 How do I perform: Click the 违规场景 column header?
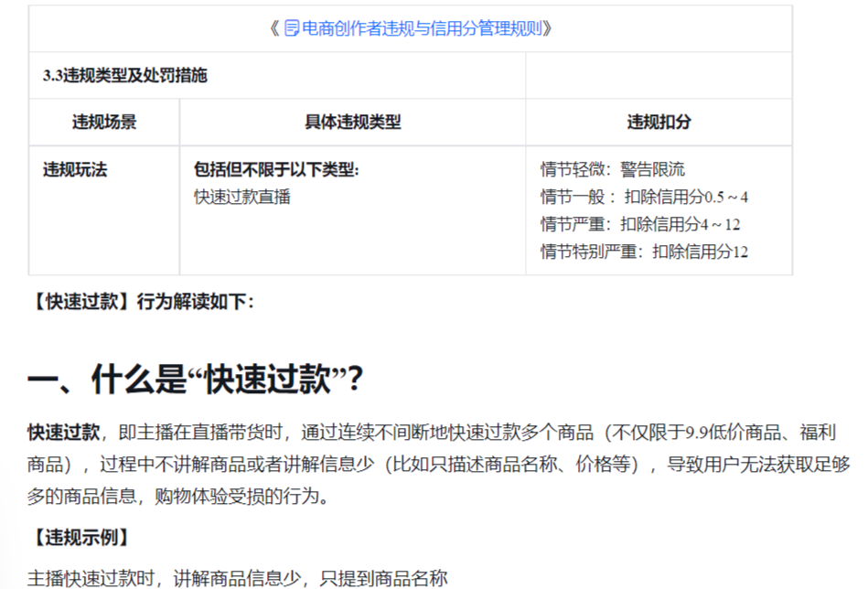104,122
